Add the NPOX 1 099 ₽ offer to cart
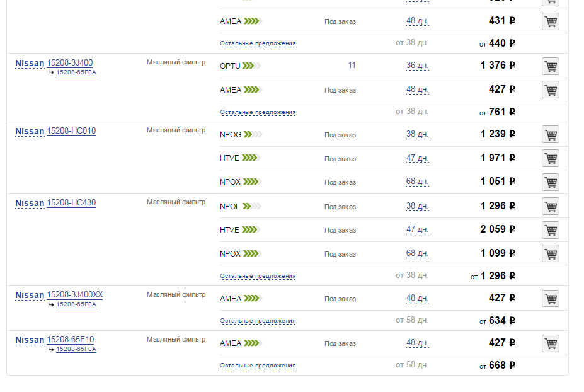The width and height of the screenshot is (584, 392). 551,254
